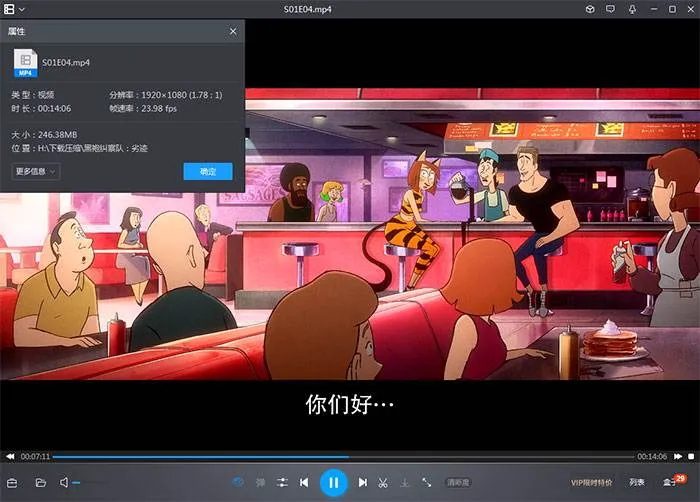The image size is (700, 502).
Task: Click the fast-forward arrow near progress bar end
Action: [678, 456]
